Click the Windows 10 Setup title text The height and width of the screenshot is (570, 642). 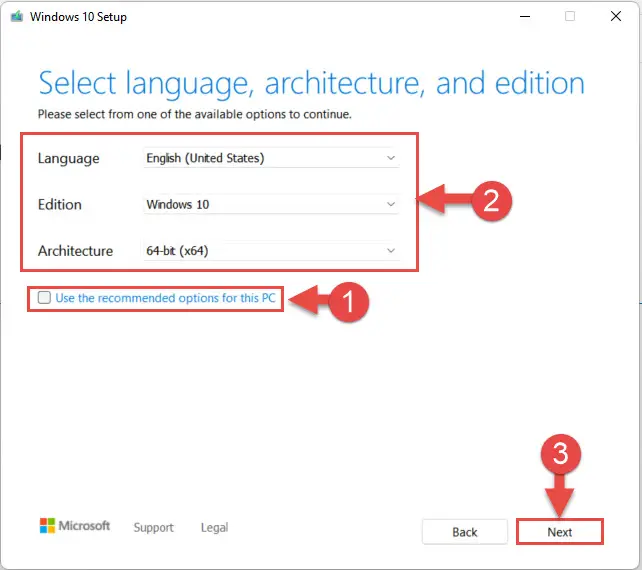78,17
